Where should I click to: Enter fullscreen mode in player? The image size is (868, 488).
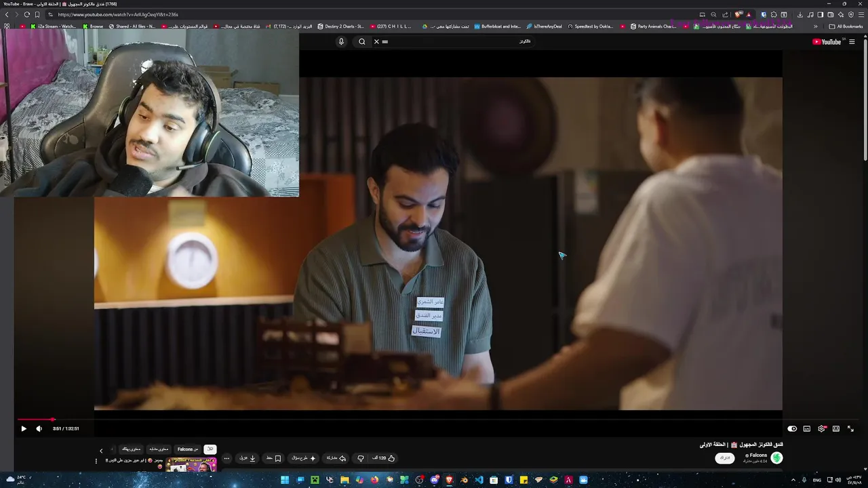(851, 428)
